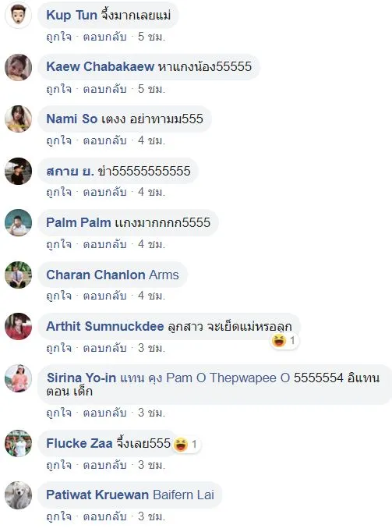Click the tagged name Baifern Lai
This screenshot has height=532, width=392.
(x=183, y=495)
